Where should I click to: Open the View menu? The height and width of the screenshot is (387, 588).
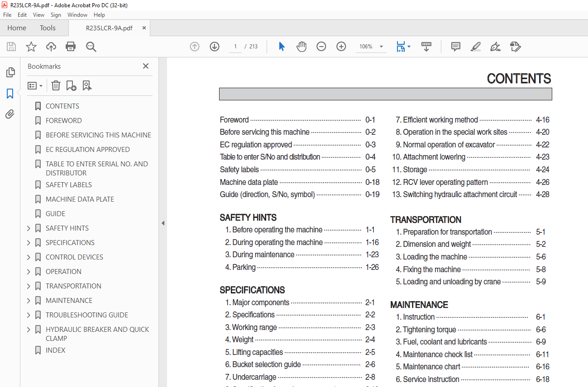[x=38, y=15]
